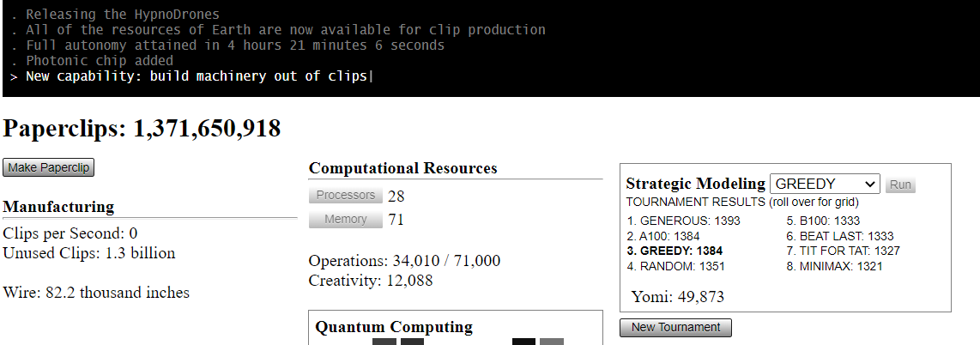Click the TIT FOR TAT result entry
Screen dimensions: 980x345
pyautogui.click(x=843, y=251)
